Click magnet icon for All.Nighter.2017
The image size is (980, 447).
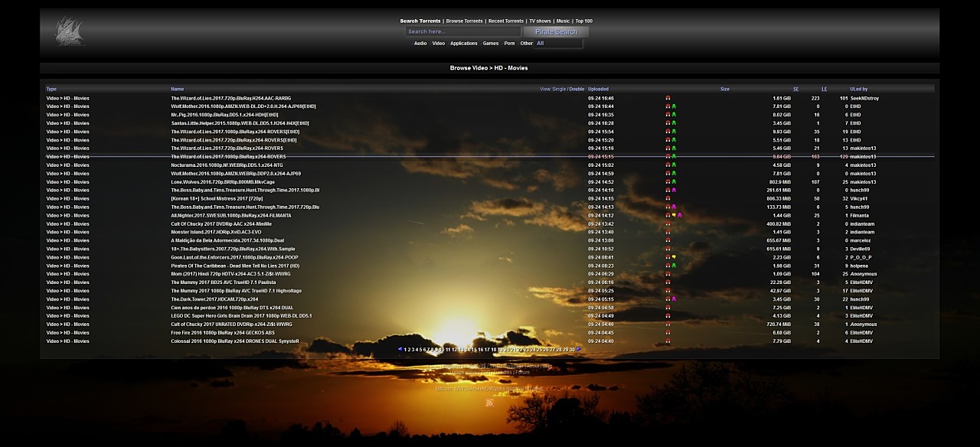668,216
